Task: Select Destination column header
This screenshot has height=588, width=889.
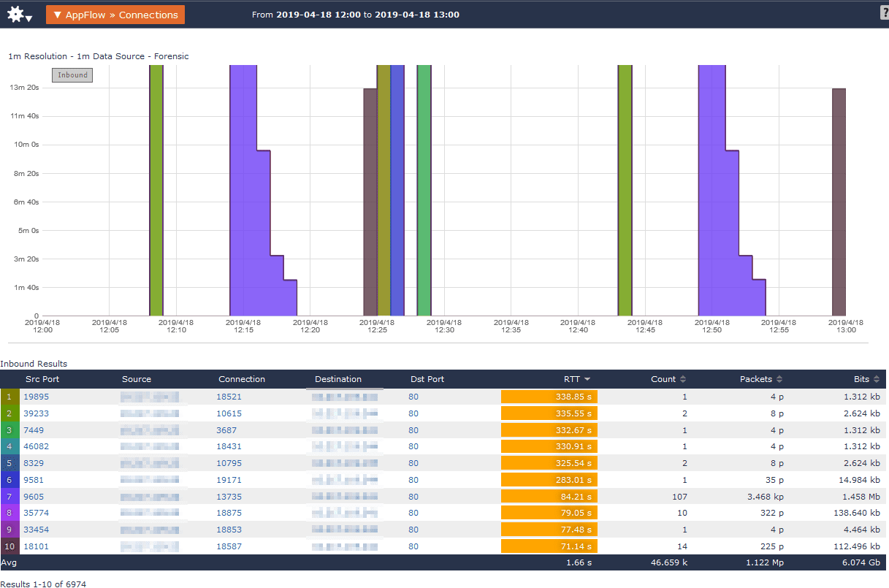Action: (x=338, y=379)
